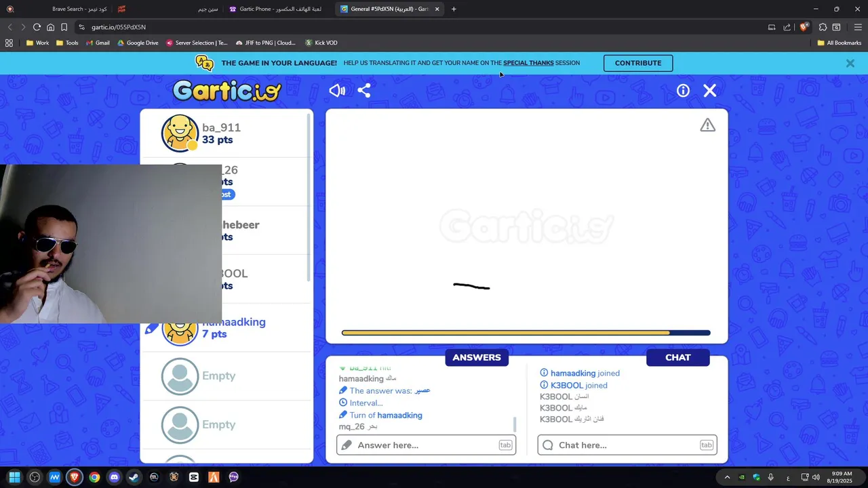The width and height of the screenshot is (868, 488).
Task: Open JFIF to PNG bookmark
Action: click(x=266, y=43)
